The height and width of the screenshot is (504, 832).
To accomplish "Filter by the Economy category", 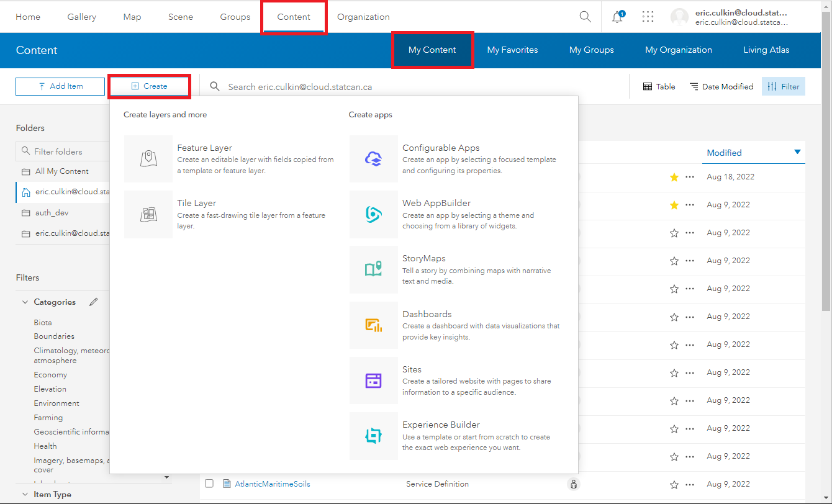I will (x=50, y=375).
